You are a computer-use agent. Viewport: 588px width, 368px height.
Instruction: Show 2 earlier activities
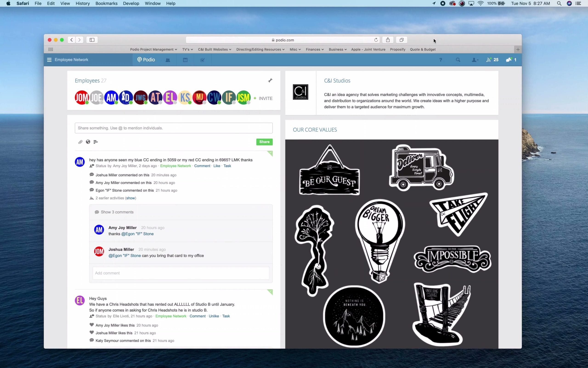click(x=130, y=198)
